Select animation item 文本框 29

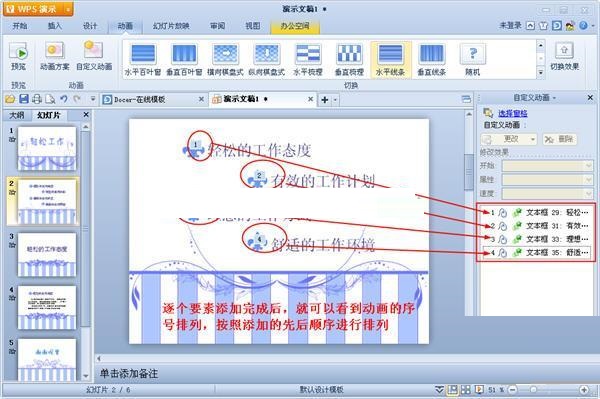[536, 212]
